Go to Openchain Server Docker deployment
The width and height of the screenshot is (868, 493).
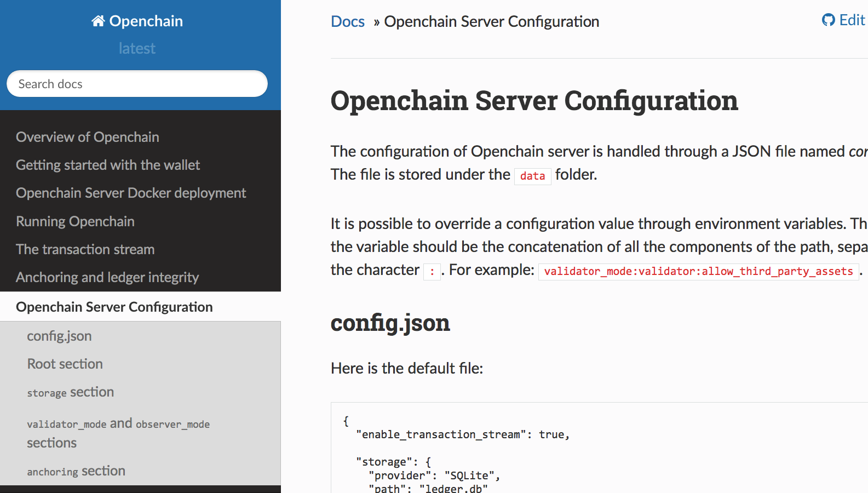click(x=131, y=193)
